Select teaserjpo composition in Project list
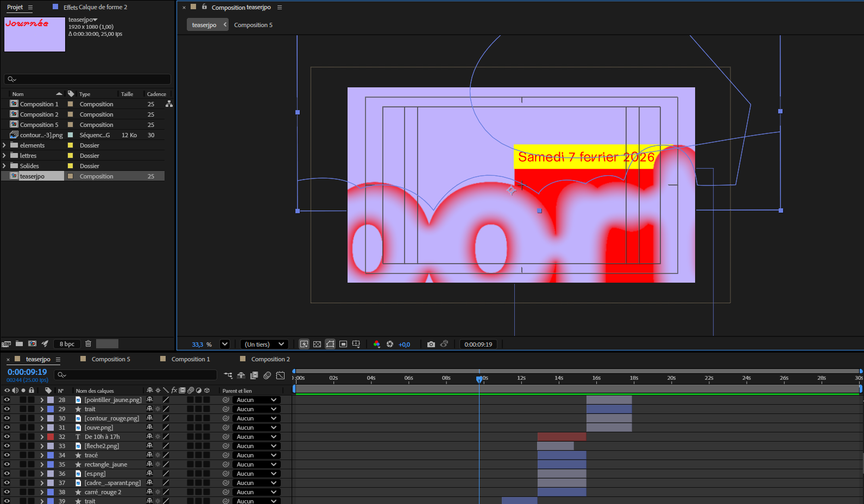Screen dimensions: 864x504 pos(32,176)
